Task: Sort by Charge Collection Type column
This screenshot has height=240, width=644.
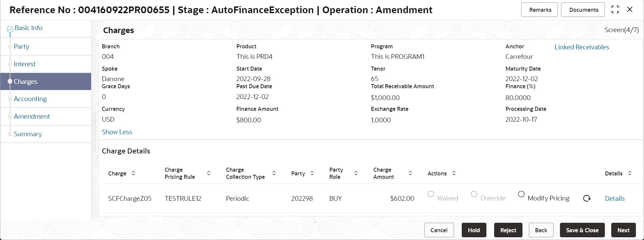Action: 274,173
